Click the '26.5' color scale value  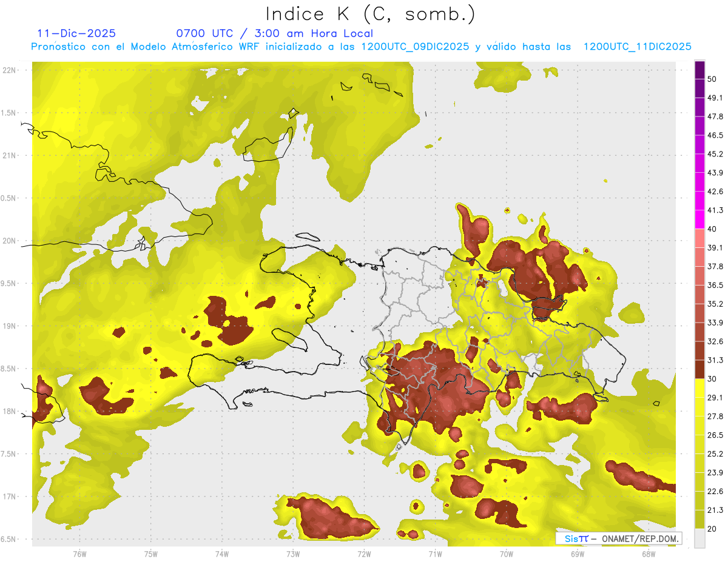715,435
